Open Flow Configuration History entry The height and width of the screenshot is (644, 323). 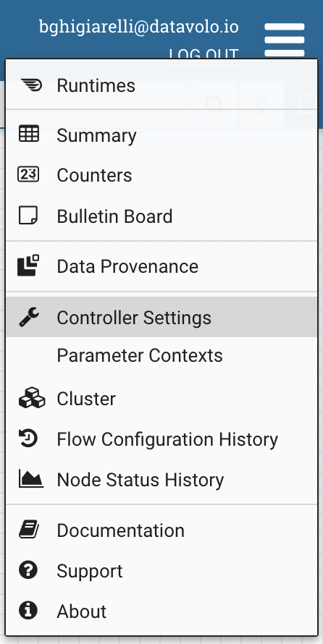(x=161, y=439)
